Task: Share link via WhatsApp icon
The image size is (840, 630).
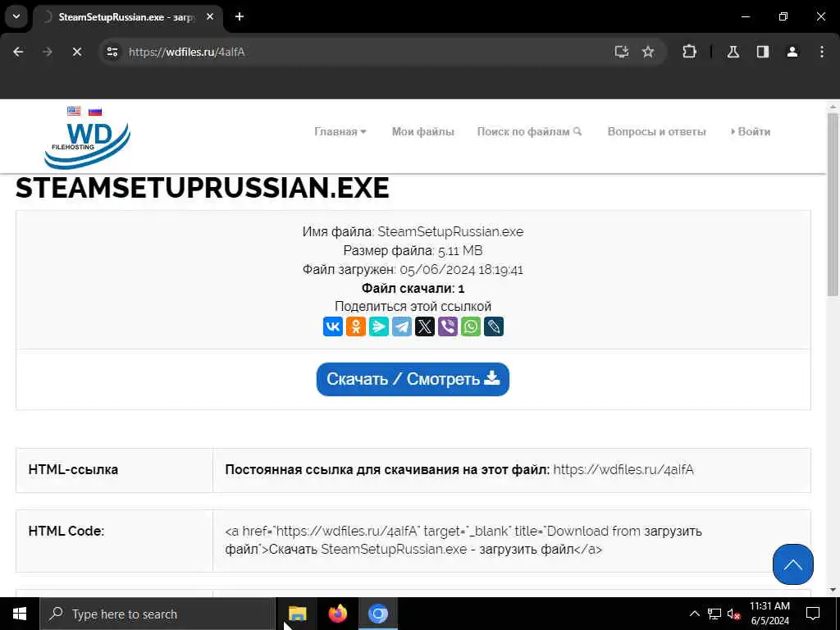Action: (x=471, y=326)
